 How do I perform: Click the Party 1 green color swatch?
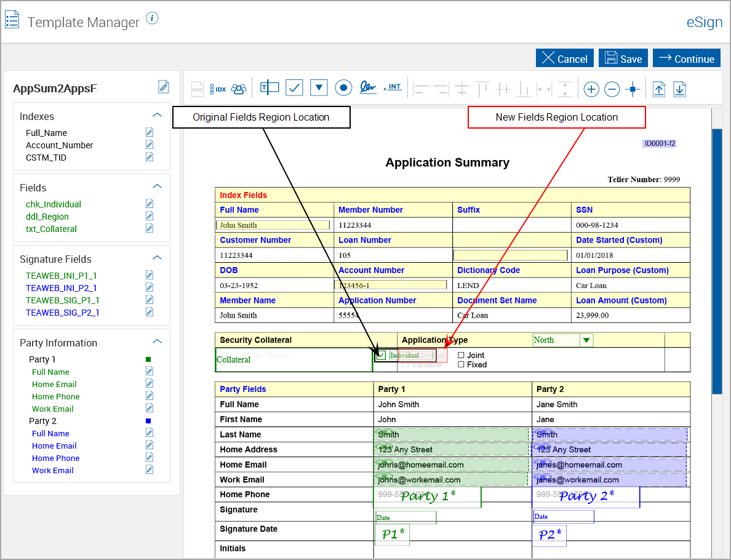pyautogui.click(x=148, y=359)
